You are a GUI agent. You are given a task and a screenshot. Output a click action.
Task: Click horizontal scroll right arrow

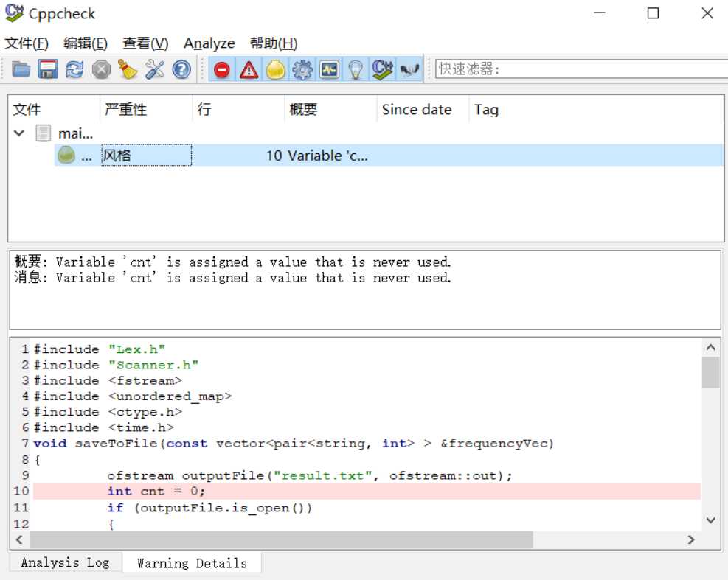(x=691, y=539)
